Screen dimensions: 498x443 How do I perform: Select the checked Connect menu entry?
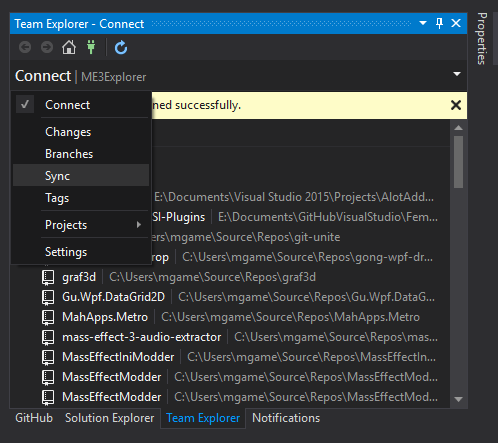(x=81, y=105)
